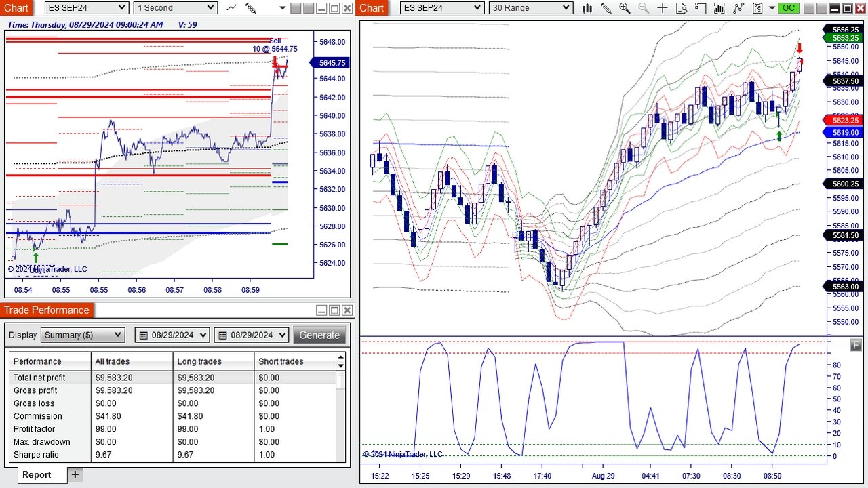The image size is (868, 488).
Task: Open chart style icon in left chart
Action: pos(232,8)
